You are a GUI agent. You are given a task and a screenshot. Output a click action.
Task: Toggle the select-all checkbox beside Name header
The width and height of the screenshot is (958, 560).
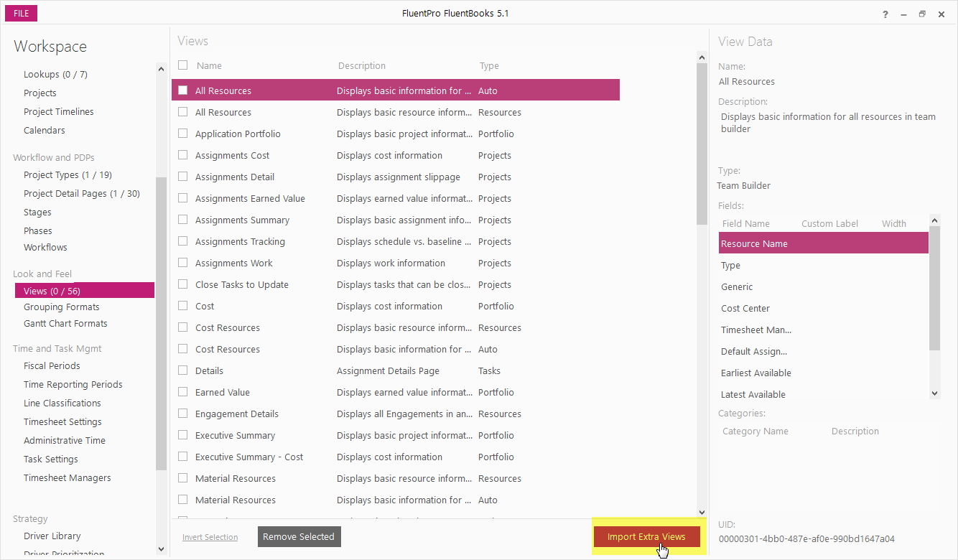tap(183, 65)
